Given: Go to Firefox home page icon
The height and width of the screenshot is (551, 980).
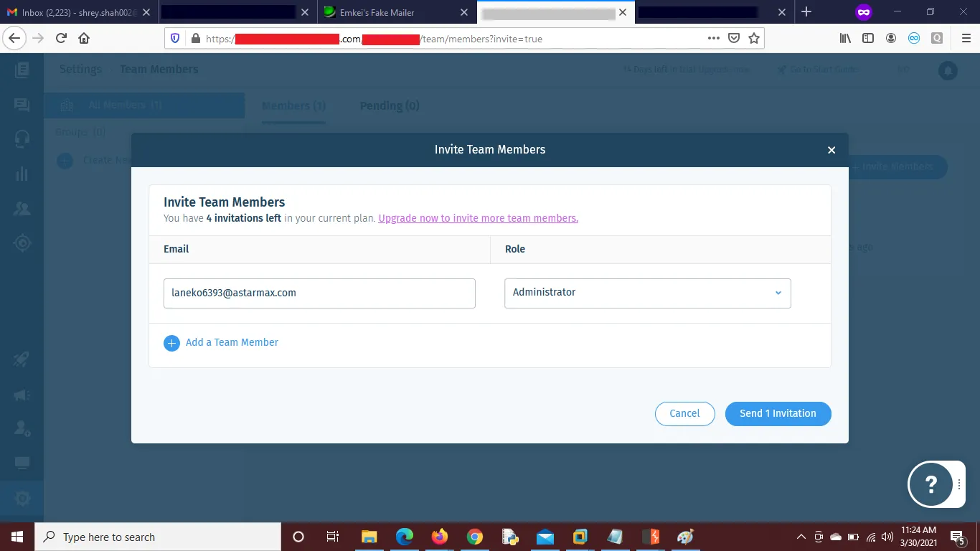Looking at the screenshot, I should (x=84, y=39).
